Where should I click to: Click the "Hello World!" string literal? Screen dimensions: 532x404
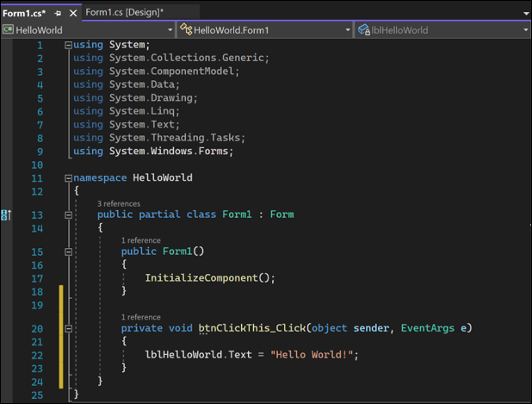(x=312, y=355)
